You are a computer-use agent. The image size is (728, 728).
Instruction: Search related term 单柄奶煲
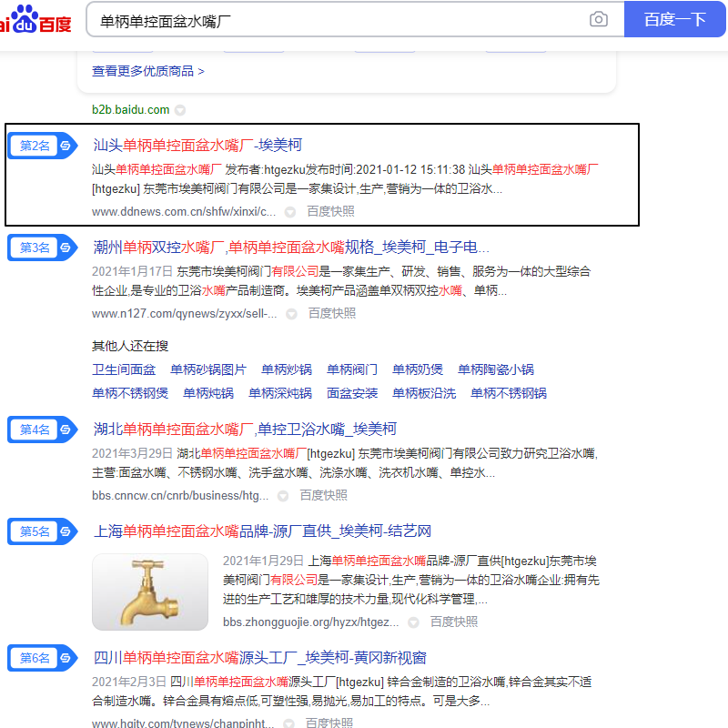pyautogui.click(x=418, y=369)
